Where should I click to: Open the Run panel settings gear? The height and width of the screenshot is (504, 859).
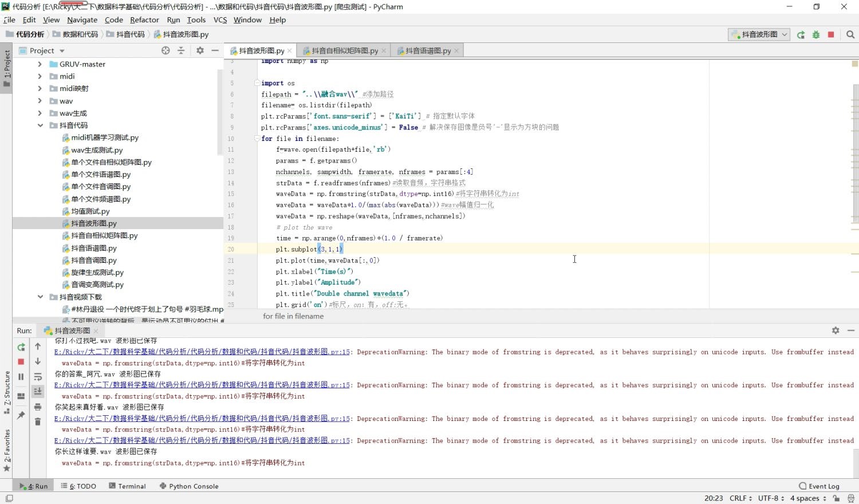click(836, 330)
